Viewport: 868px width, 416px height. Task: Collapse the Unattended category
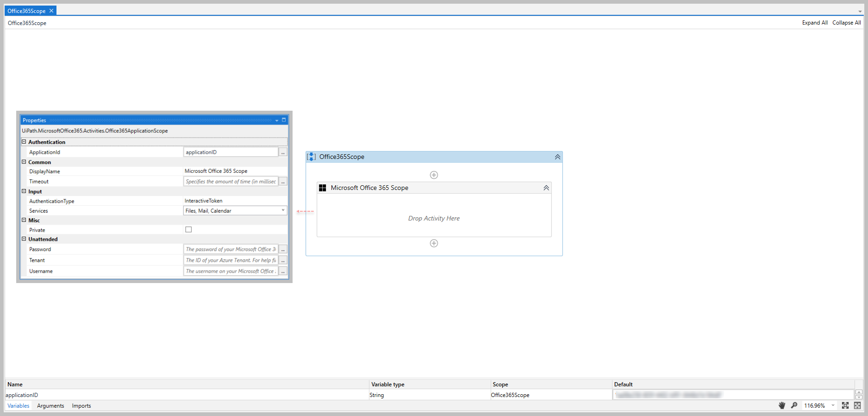click(x=24, y=239)
